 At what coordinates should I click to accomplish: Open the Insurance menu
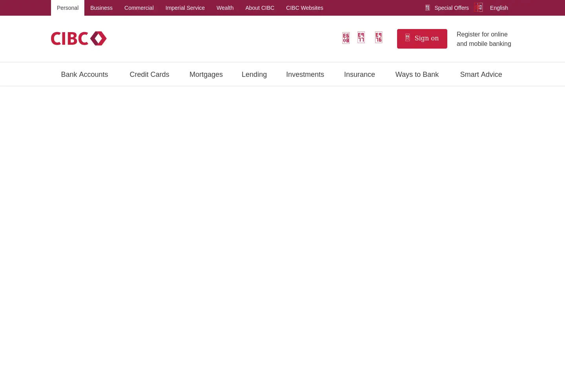[x=359, y=74]
